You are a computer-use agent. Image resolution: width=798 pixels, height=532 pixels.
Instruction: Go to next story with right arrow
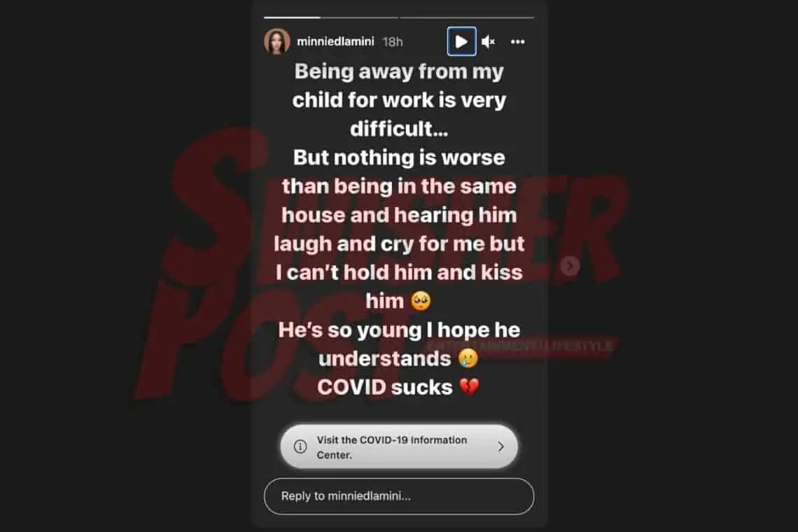tap(570, 265)
